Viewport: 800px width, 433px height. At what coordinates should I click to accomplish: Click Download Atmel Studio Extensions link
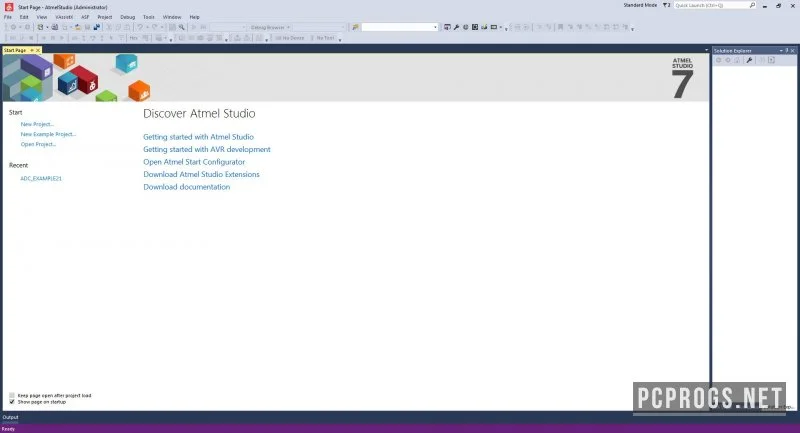pyautogui.click(x=201, y=174)
